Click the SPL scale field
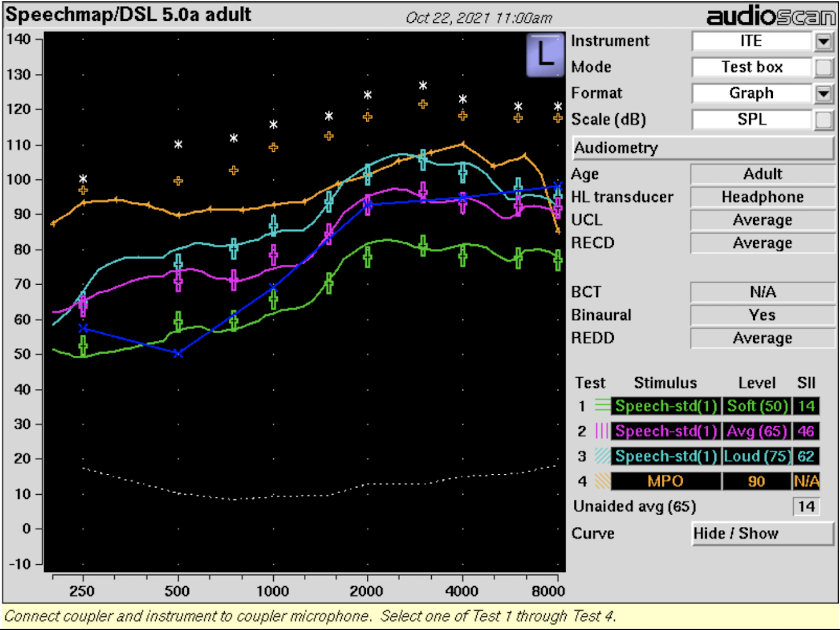 [752, 120]
